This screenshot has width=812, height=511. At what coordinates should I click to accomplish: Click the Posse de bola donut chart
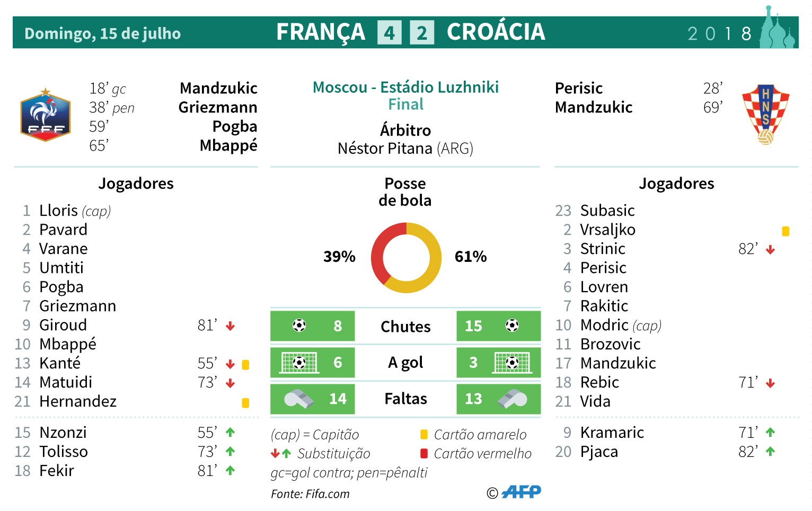pyautogui.click(x=406, y=258)
